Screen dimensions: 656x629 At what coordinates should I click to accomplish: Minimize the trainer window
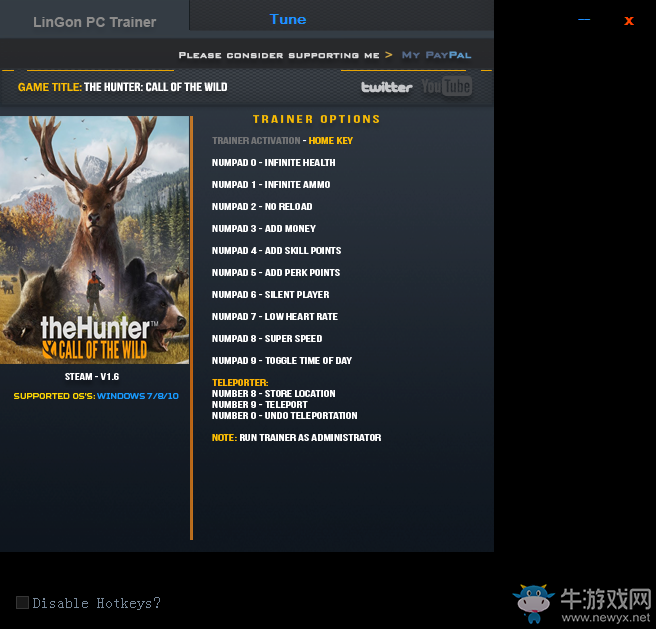coord(584,20)
